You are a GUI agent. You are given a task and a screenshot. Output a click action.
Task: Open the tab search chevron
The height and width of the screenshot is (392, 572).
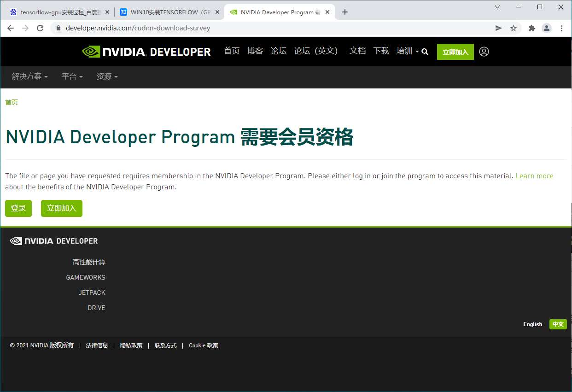(497, 7)
